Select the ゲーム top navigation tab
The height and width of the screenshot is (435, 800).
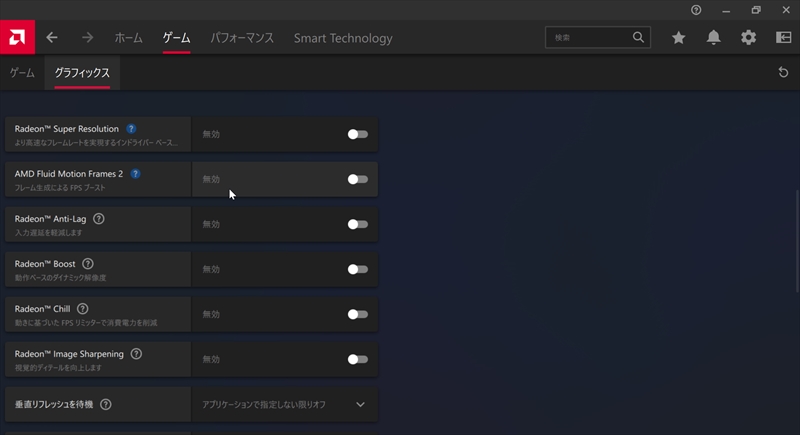click(177, 38)
